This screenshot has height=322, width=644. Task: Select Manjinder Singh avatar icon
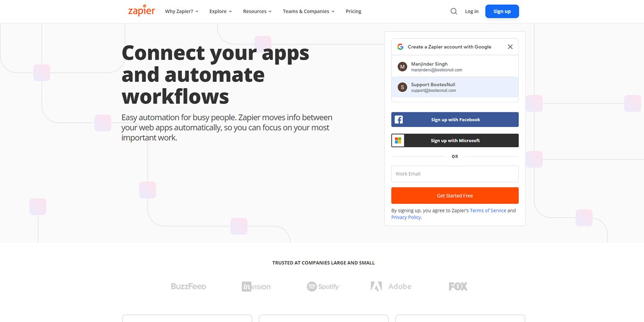click(x=402, y=67)
